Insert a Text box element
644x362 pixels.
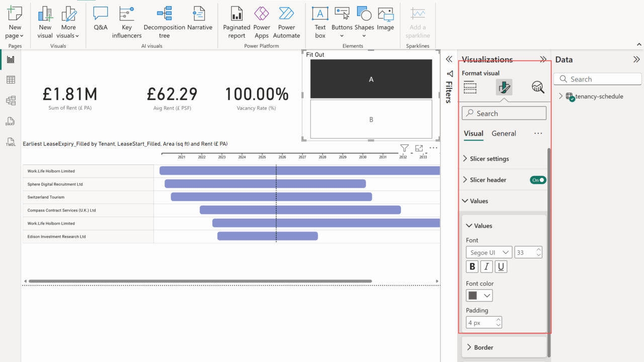coord(320,23)
